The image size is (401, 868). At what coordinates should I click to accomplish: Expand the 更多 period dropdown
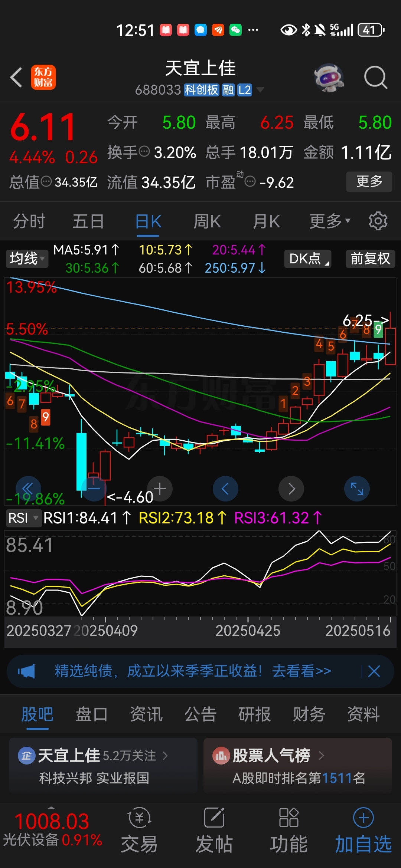coord(330,221)
